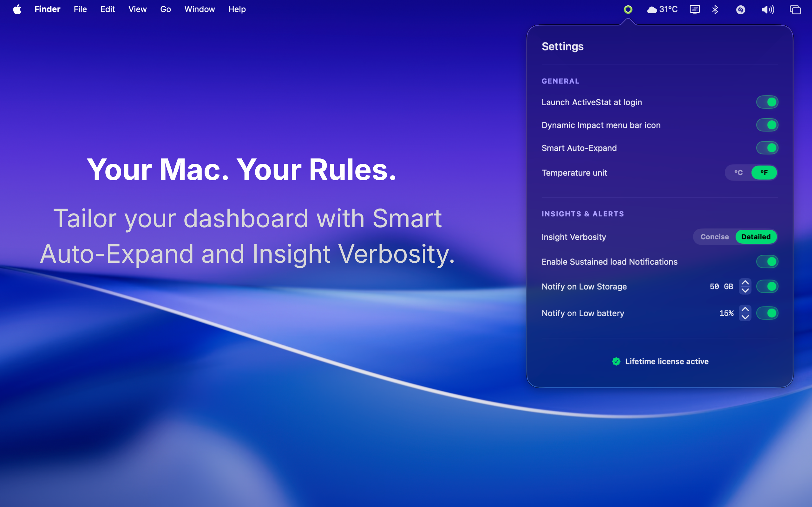Open the Apple menu
812x507 pixels.
pos(17,9)
